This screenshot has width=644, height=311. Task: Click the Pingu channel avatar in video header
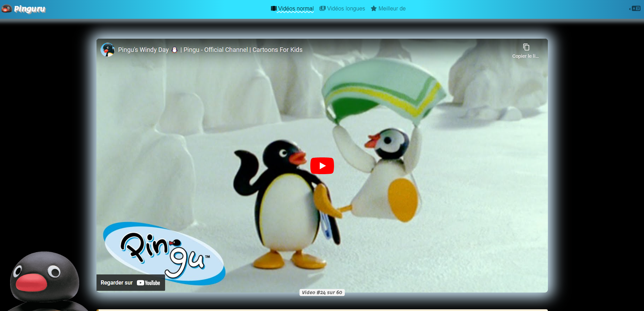(x=108, y=50)
